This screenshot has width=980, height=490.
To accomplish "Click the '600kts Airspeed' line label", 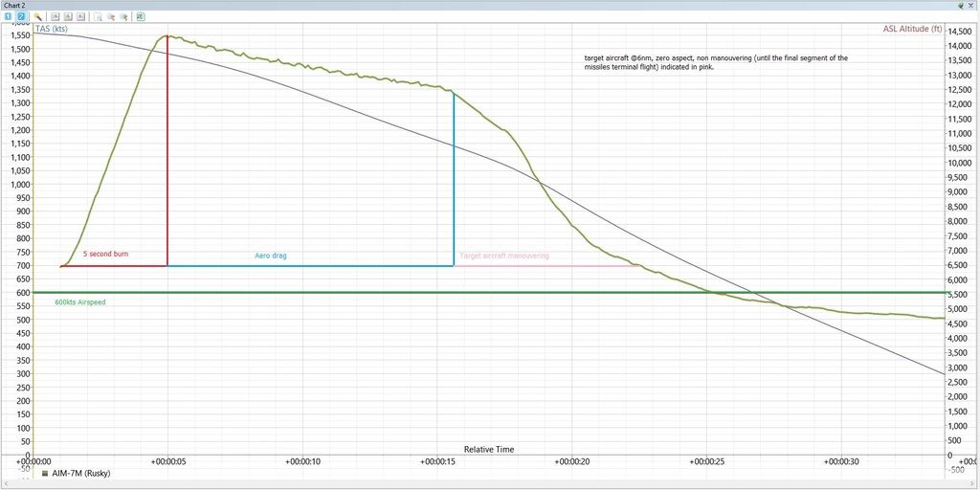I will coord(79,301).
